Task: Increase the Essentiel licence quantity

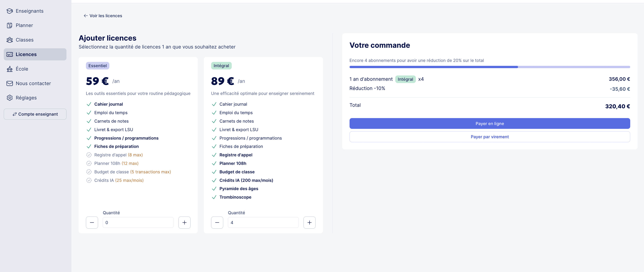Action: [184, 222]
